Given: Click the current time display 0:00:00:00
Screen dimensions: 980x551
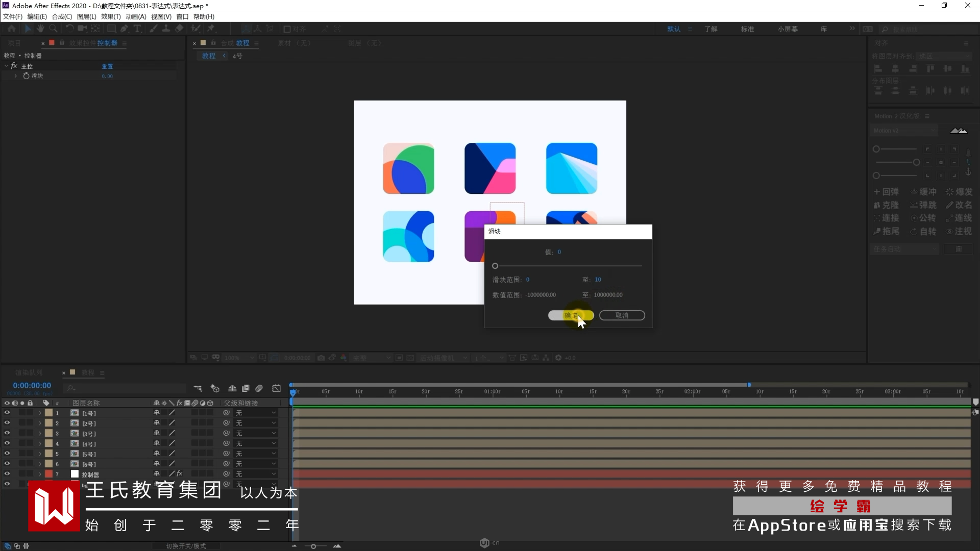Looking at the screenshot, I should (32, 386).
